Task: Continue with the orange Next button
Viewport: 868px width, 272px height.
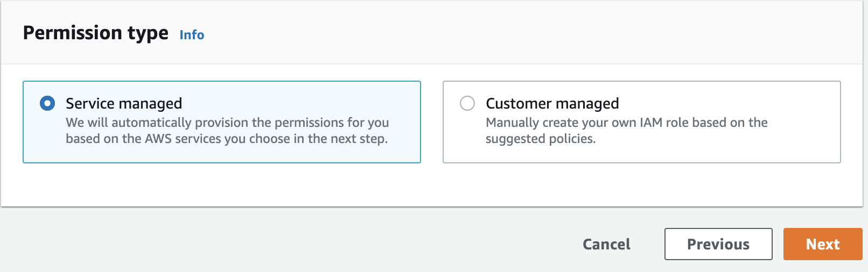Action: pos(823,244)
